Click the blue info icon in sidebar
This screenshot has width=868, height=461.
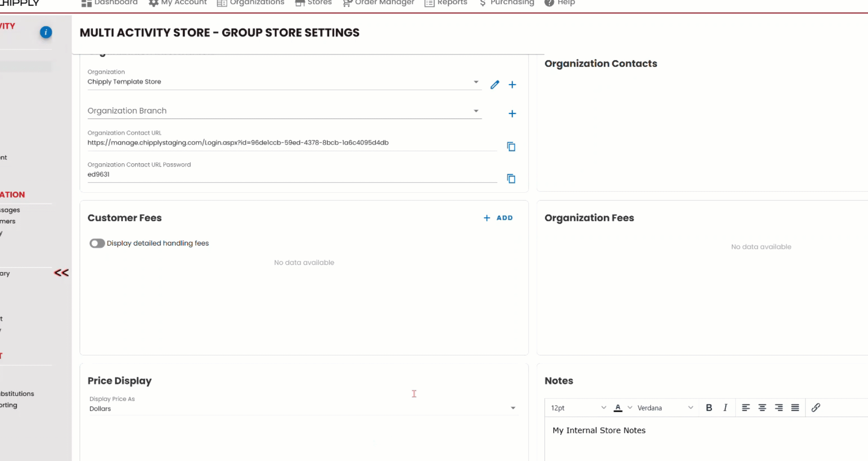tap(46, 32)
